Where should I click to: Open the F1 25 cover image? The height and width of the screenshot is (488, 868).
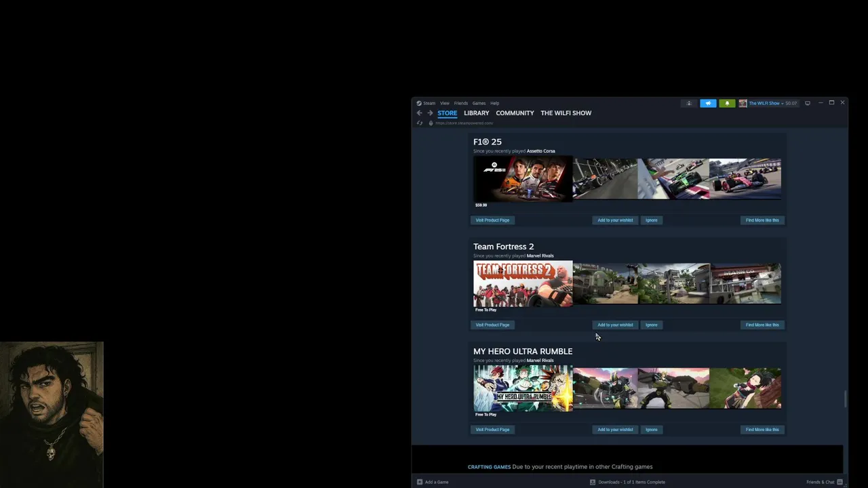click(523, 179)
